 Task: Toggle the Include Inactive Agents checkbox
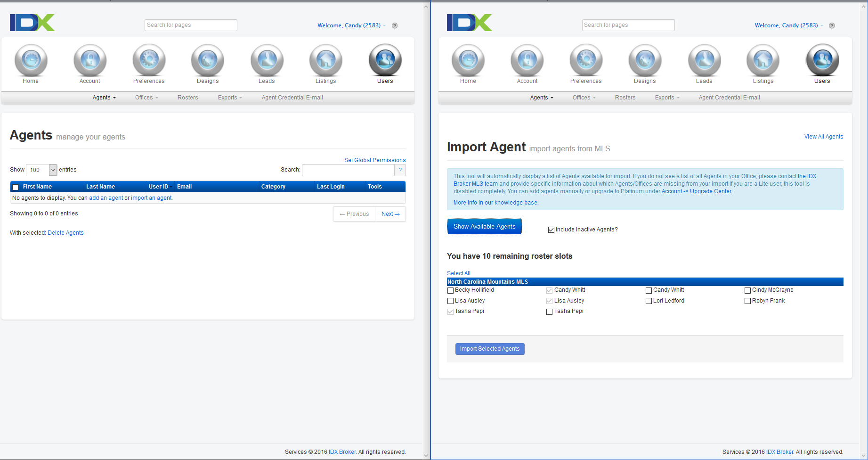point(551,230)
